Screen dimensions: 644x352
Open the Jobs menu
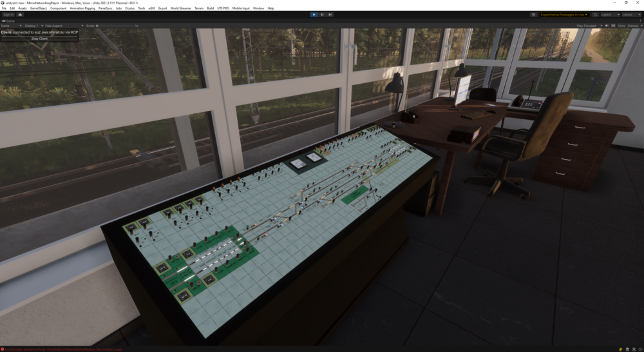point(118,8)
